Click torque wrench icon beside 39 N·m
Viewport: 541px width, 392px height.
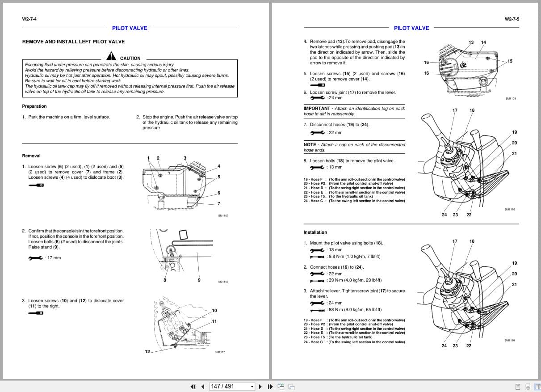(x=317, y=280)
